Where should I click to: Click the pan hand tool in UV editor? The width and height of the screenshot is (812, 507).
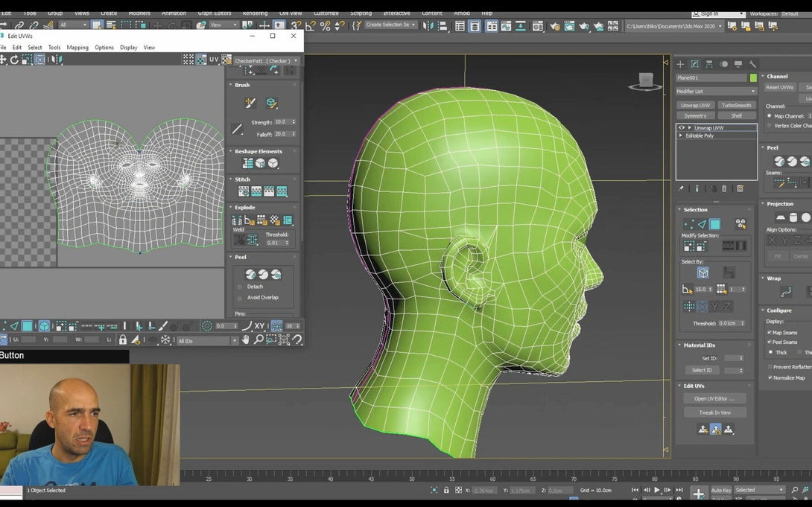pos(246,339)
